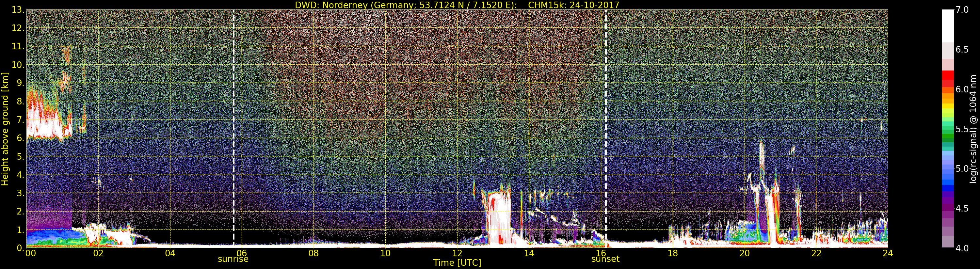This screenshot has width=980, height=269.
Task: Click the "Height above ground [km]" axis label
Action: point(5,129)
